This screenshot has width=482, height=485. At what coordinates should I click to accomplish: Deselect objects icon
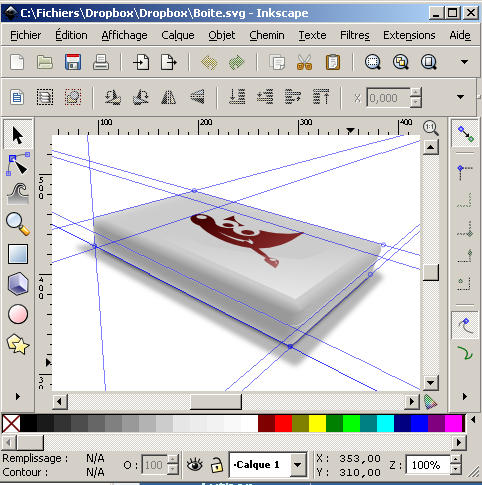(x=73, y=97)
